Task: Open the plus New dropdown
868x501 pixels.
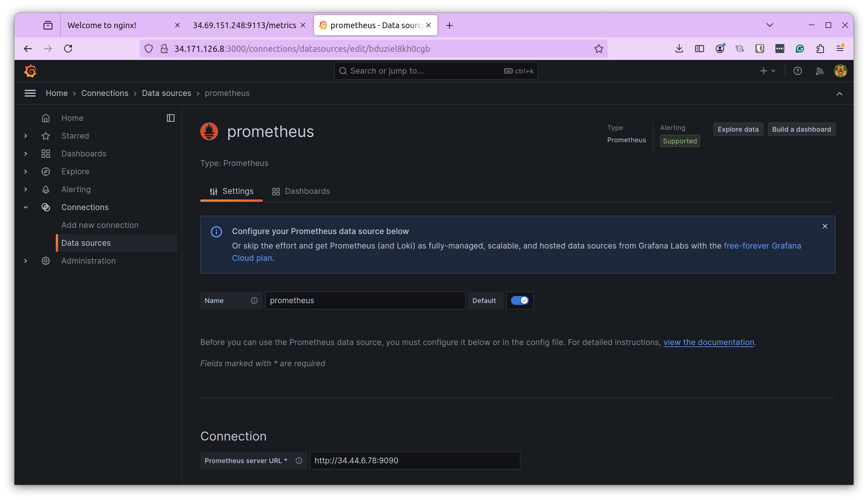Action: coord(768,71)
